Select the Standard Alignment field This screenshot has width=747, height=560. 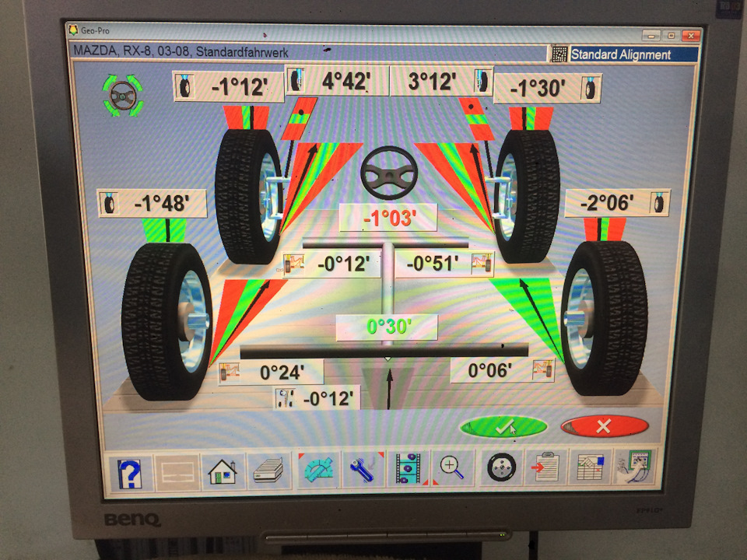(x=633, y=54)
